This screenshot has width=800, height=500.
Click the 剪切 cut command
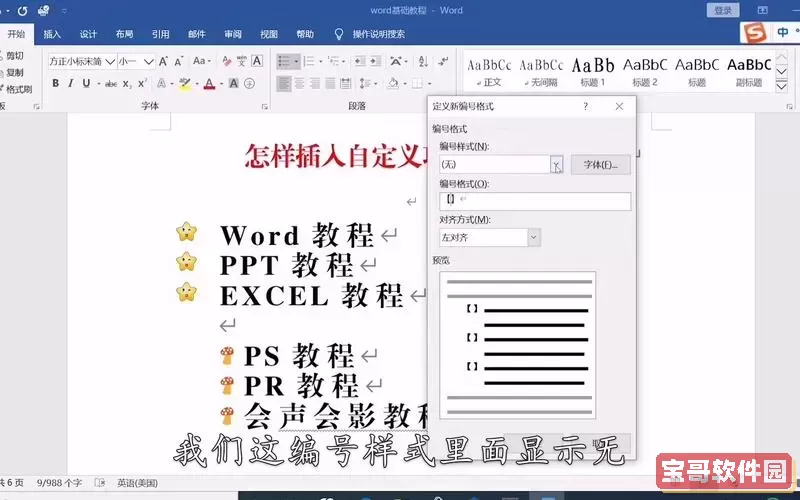coord(15,55)
